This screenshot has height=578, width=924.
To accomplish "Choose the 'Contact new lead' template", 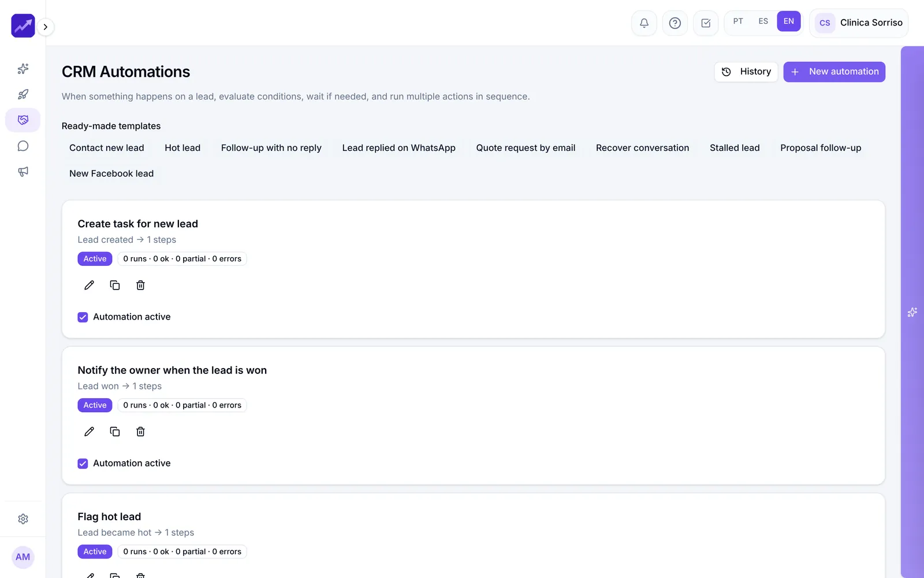I will pyautogui.click(x=107, y=148).
